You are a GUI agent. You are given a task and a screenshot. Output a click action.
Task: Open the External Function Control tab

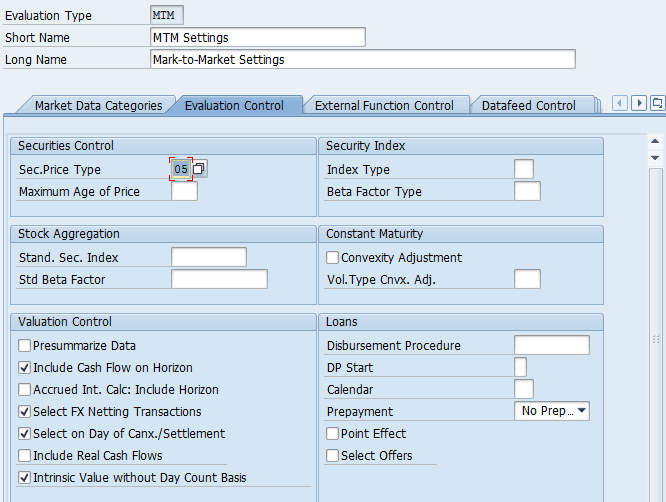click(x=384, y=105)
